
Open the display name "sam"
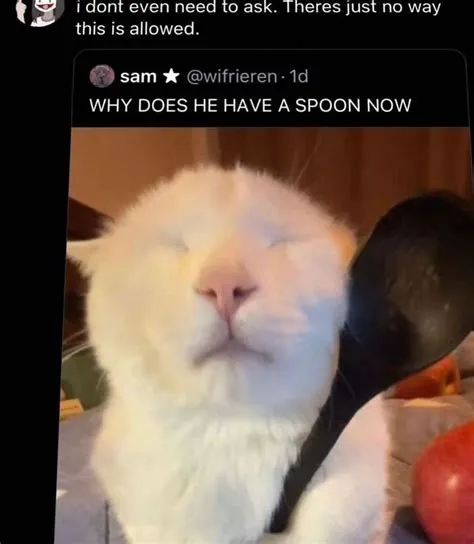tap(138, 76)
